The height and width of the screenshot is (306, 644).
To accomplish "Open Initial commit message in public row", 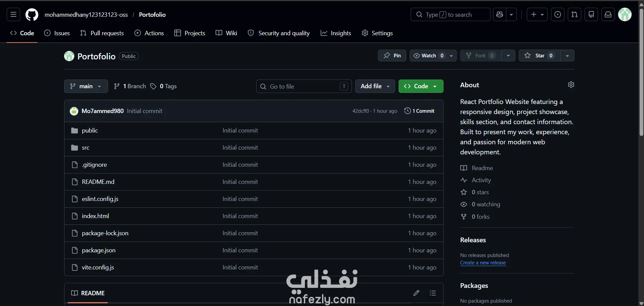I will pos(240,131).
